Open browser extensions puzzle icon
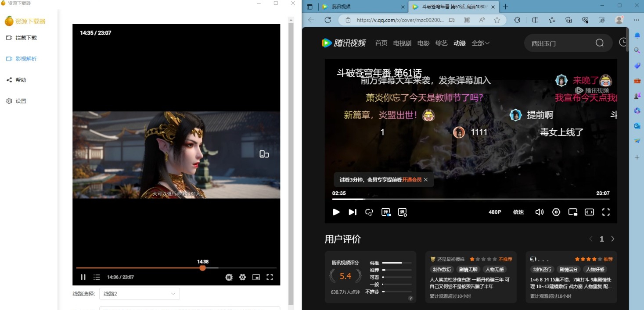 [x=518, y=20]
